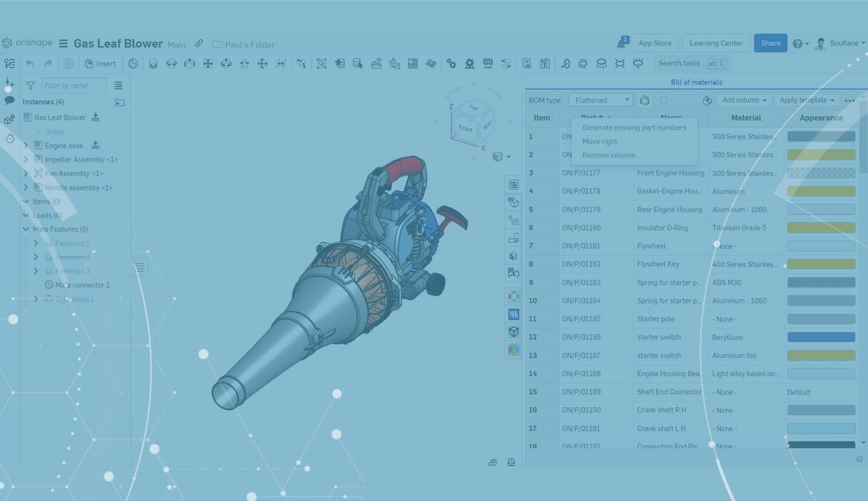Collapse the Mate Features section

point(25,229)
